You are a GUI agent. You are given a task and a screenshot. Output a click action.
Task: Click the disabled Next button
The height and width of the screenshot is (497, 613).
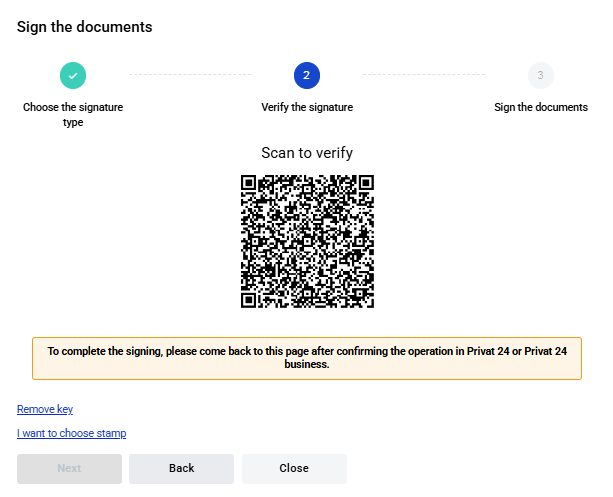pyautogui.click(x=69, y=468)
